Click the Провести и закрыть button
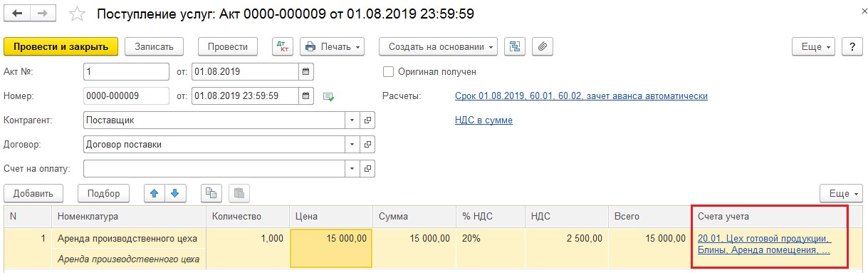868x273 pixels. (61, 47)
